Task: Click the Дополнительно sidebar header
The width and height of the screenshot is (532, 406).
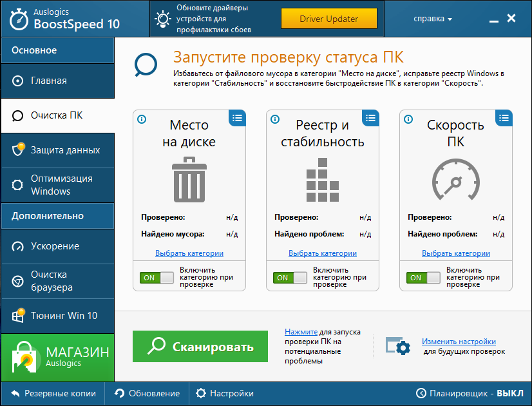Action: (58, 216)
